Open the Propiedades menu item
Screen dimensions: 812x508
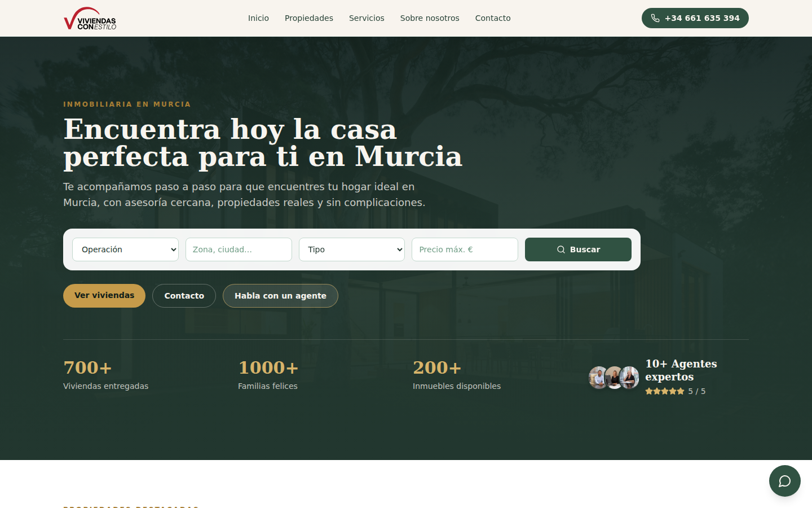pos(309,18)
